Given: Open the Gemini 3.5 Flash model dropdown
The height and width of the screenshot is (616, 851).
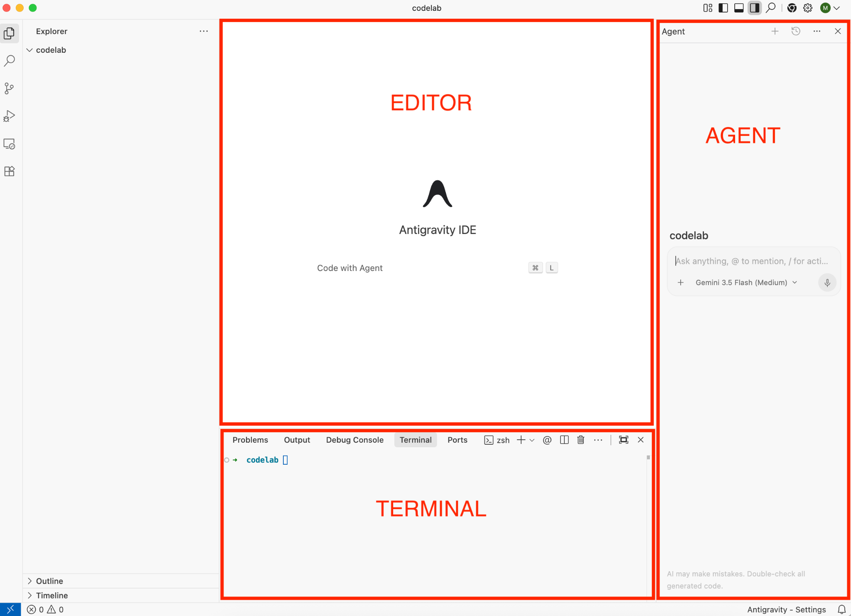Looking at the screenshot, I should (746, 283).
